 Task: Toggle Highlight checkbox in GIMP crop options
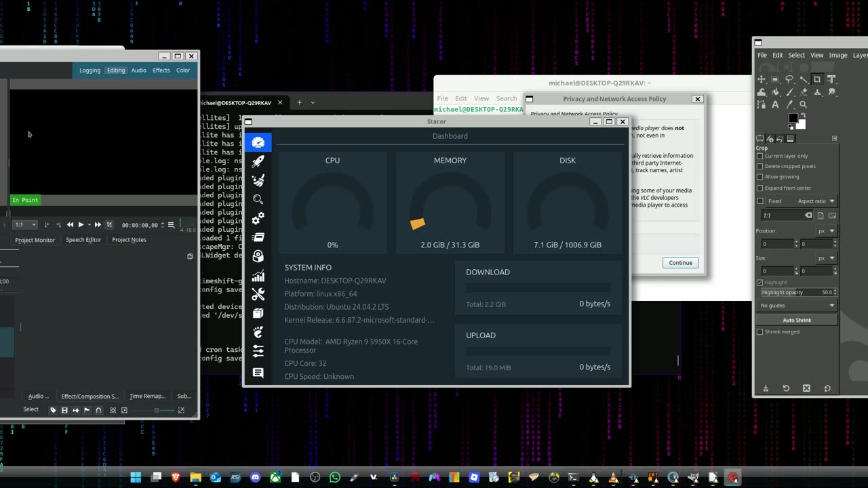[759, 282]
